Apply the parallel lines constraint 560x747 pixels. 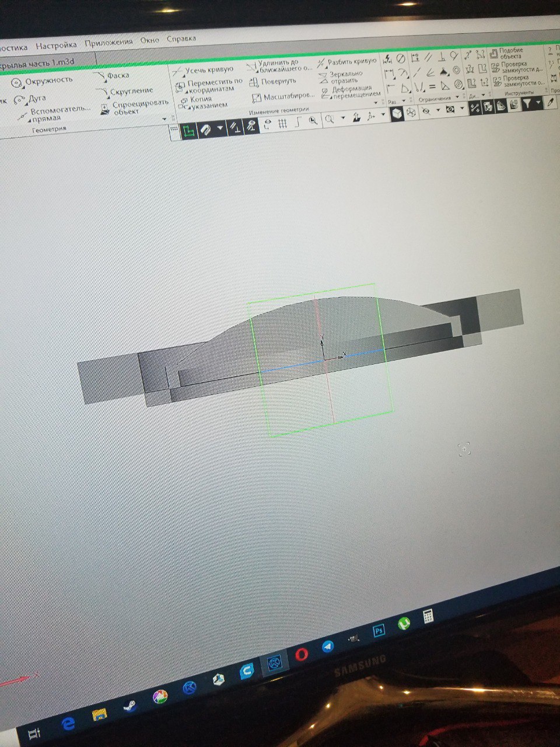pyautogui.click(x=428, y=58)
